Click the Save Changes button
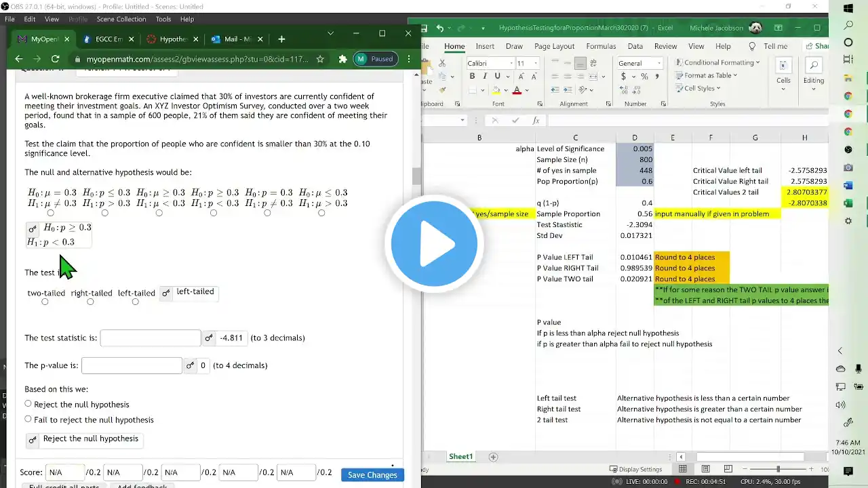Image resolution: width=868 pixels, height=488 pixels. (x=372, y=475)
